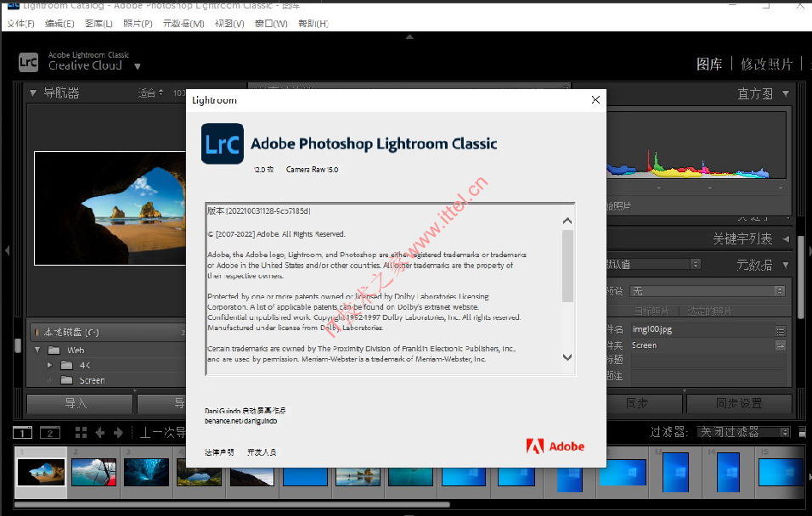Open the 帮助(H) menu

(313, 24)
